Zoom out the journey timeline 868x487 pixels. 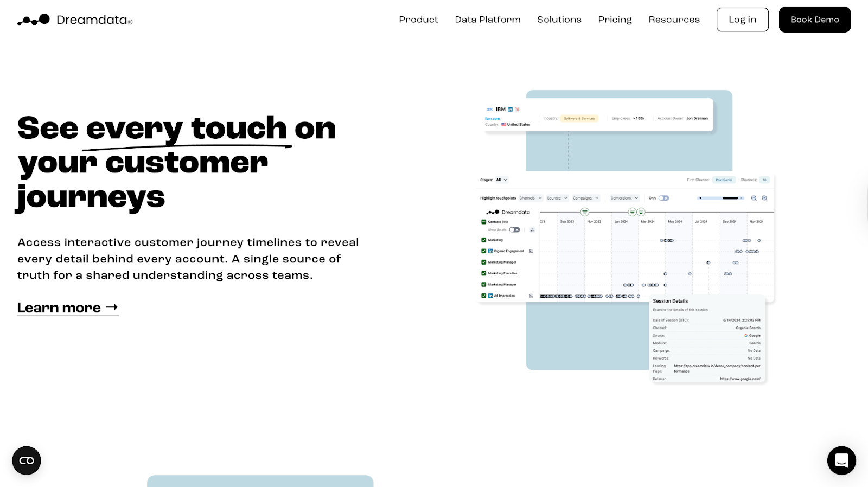pos(754,198)
